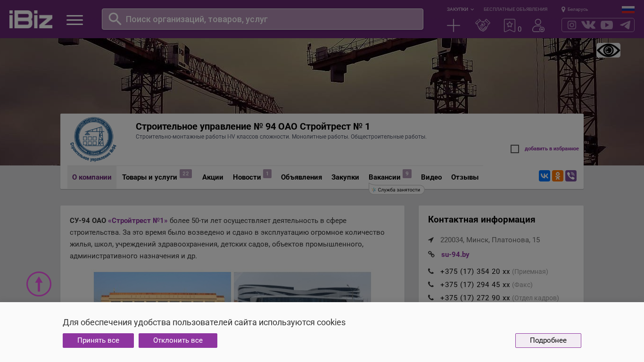Click 'Отклонить все' cookies button
The image size is (644, 362).
(x=178, y=340)
